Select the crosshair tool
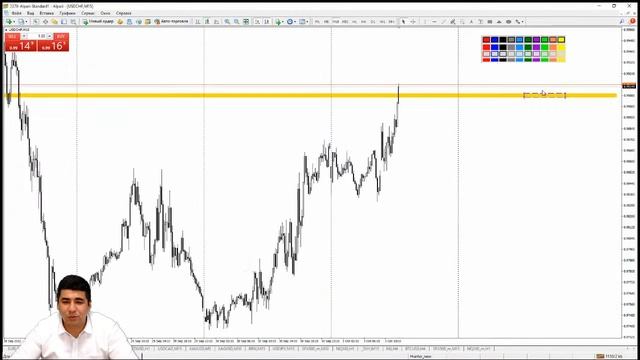The width and height of the screenshot is (640, 360). pyautogui.click(x=413, y=22)
